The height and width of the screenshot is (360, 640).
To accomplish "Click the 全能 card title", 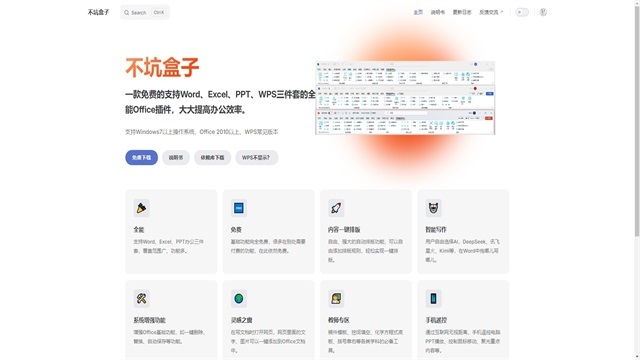I will (139, 229).
